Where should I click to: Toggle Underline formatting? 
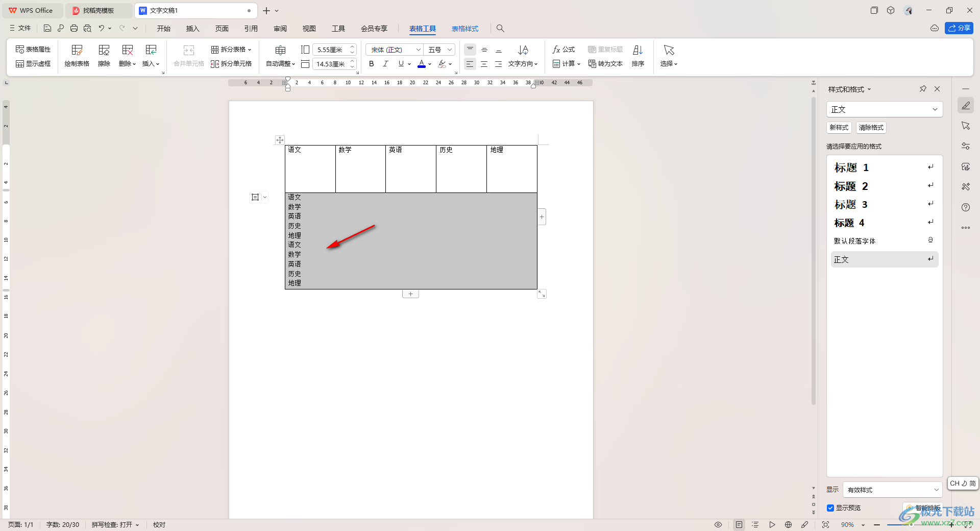click(x=401, y=64)
